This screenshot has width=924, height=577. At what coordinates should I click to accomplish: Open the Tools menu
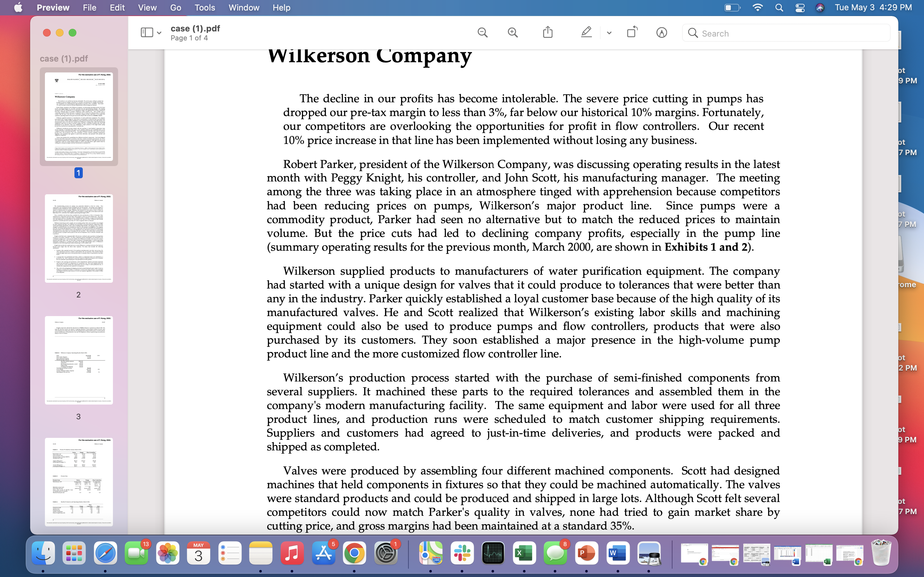pyautogui.click(x=205, y=8)
